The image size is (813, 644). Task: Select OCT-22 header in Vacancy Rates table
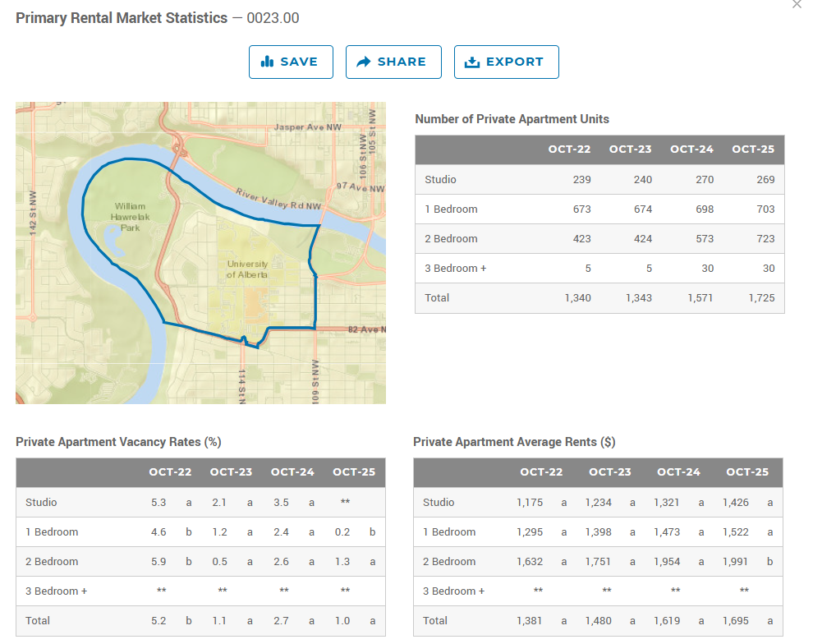click(x=170, y=472)
